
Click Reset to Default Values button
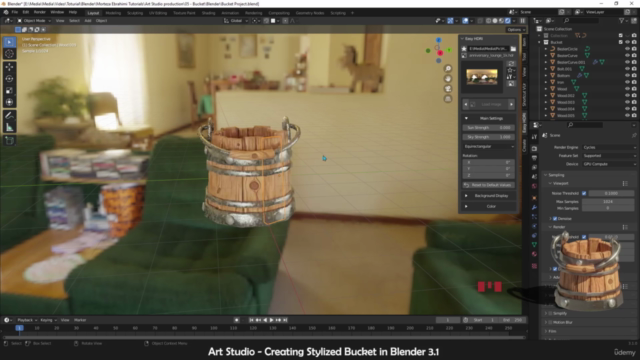(489, 185)
